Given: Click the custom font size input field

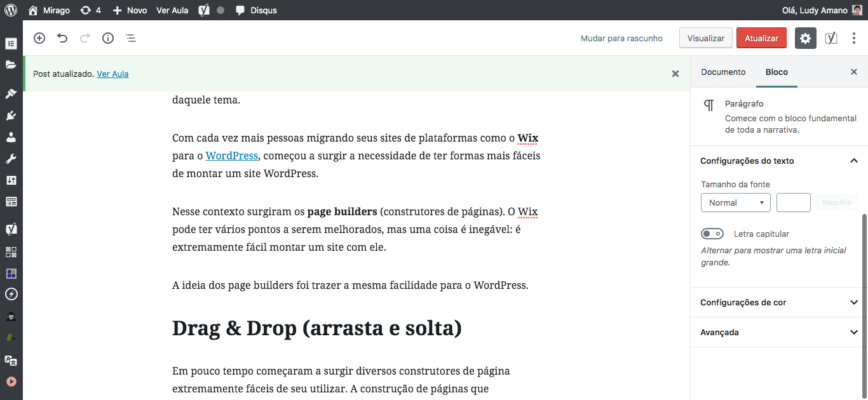Looking at the screenshot, I should pos(794,203).
